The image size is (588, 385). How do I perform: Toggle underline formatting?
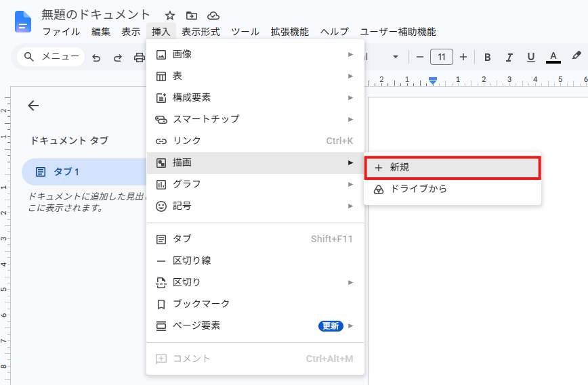(x=530, y=58)
